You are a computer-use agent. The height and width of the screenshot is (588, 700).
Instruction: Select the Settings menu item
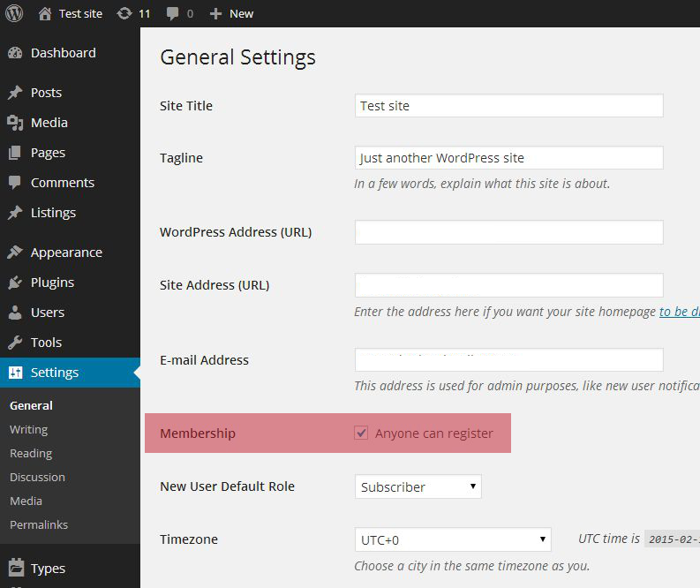click(x=70, y=373)
